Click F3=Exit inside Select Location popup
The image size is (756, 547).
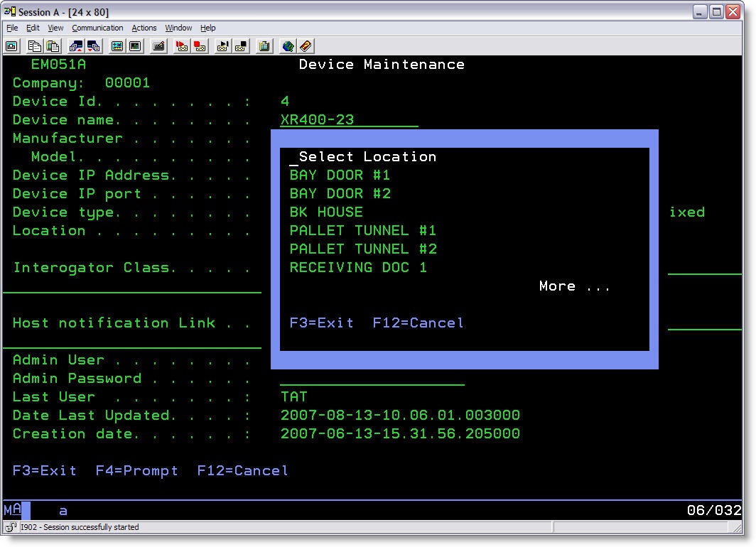(322, 323)
